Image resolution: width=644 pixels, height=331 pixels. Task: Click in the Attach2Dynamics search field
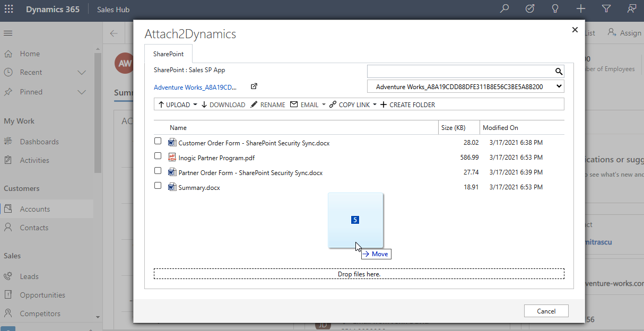[x=460, y=72]
